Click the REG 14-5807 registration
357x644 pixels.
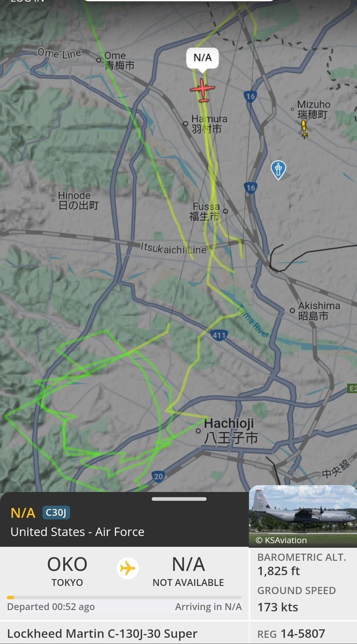click(292, 634)
